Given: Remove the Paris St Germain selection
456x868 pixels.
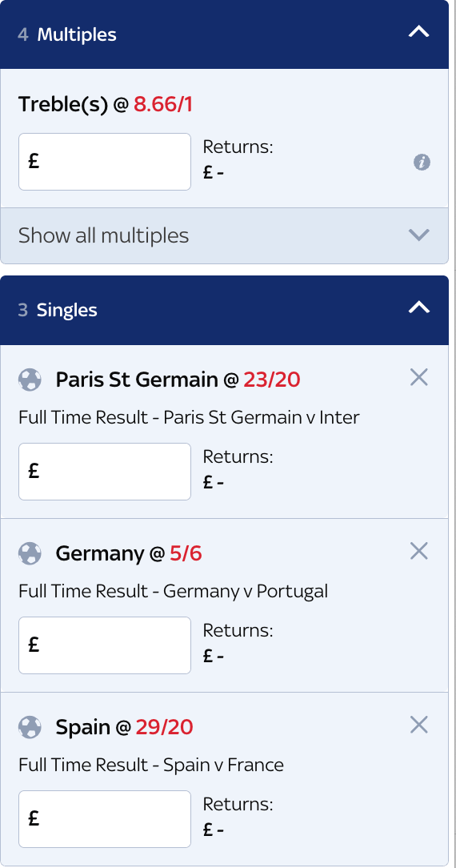Looking at the screenshot, I should 419,377.
